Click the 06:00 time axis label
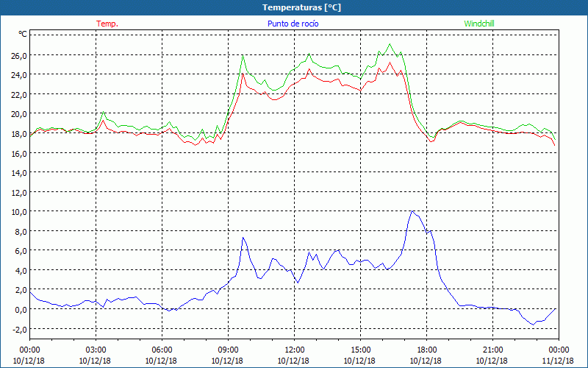The image size is (588, 368). point(162,350)
